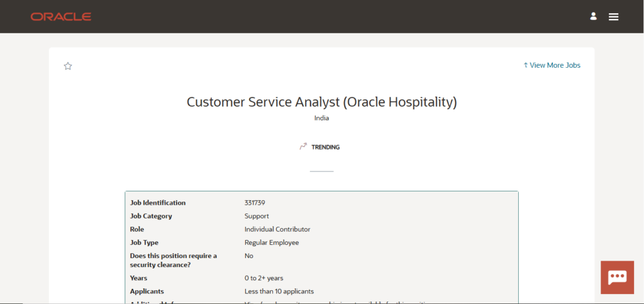Image resolution: width=644 pixels, height=304 pixels.
Task: Open the user profile icon
Action: pos(593,16)
